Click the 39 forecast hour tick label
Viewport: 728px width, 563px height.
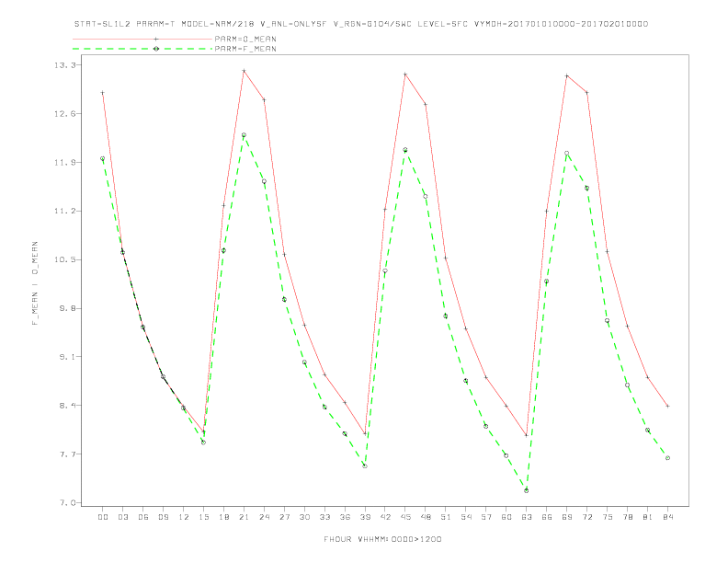point(365,517)
